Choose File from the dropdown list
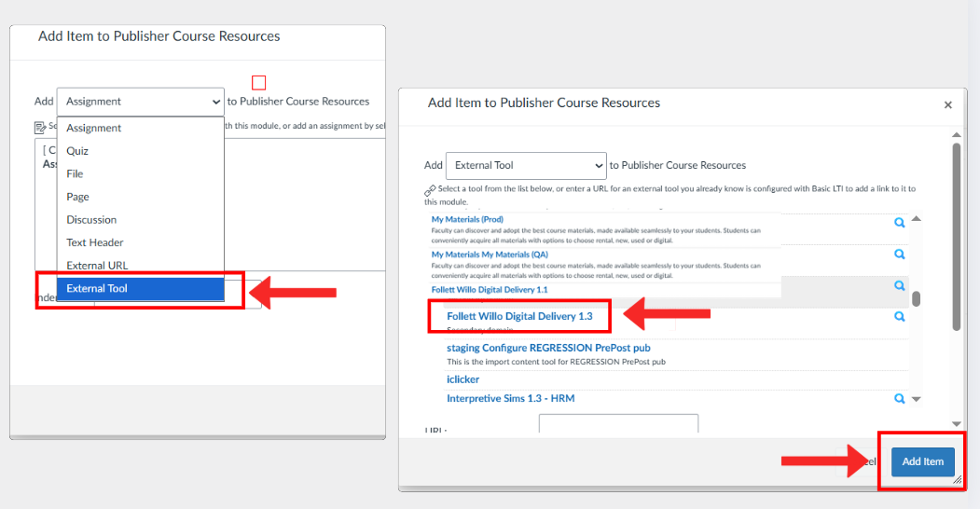Image resolution: width=980 pixels, height=509 pixels. [141, 173]
